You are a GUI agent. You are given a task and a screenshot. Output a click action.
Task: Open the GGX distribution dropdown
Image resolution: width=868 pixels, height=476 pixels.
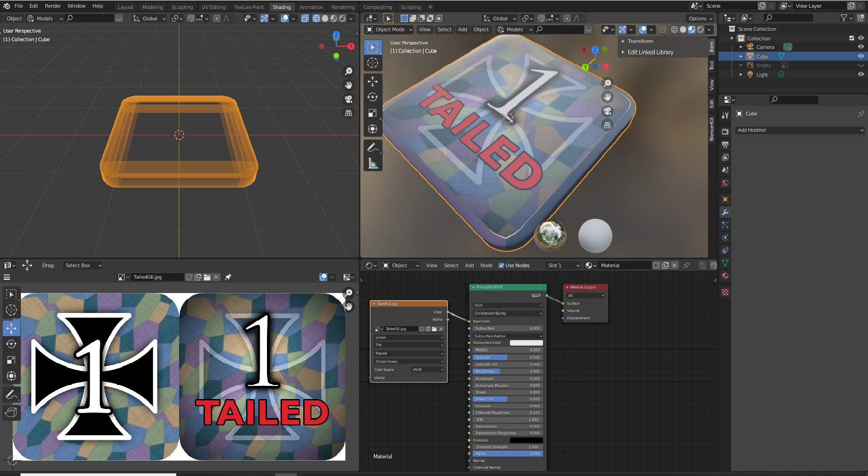pyautogui.click(x=508, y=305)
